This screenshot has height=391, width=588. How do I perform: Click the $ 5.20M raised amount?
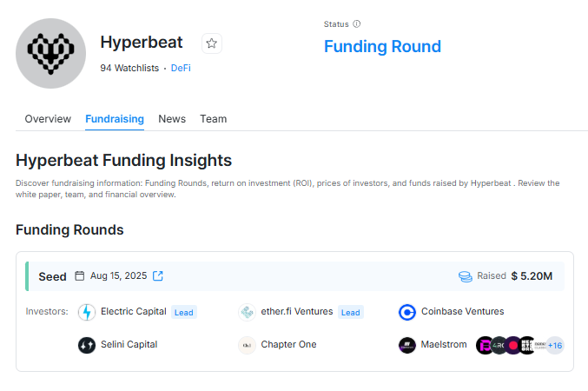(x=532, y=276)
